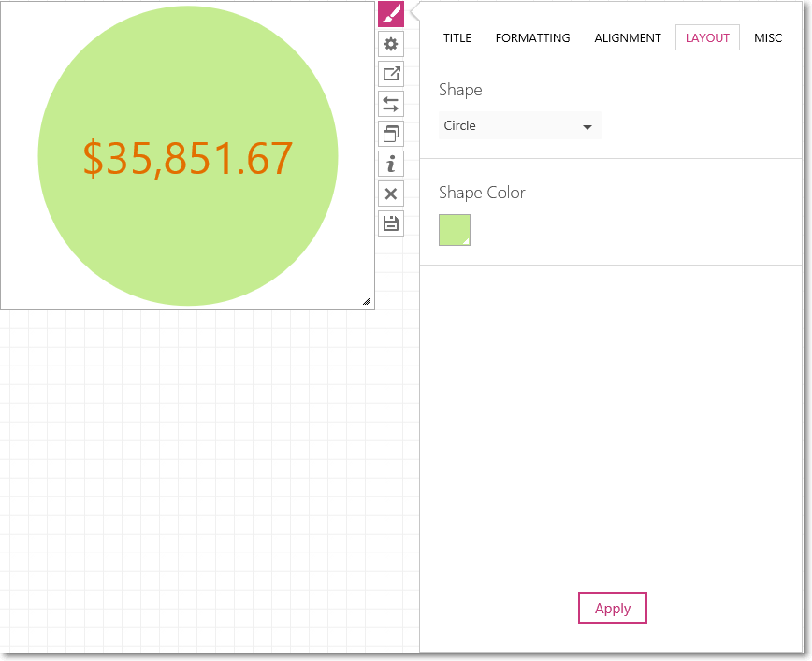Screen dimensions: 812x661
Task: Switch to the FORMATTING tab
Action: point(532,37)
